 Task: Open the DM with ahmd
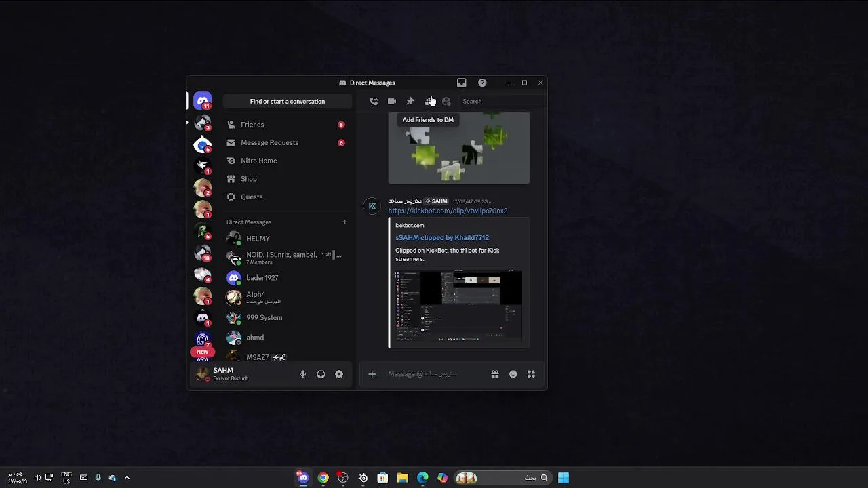tap(286, 337)
